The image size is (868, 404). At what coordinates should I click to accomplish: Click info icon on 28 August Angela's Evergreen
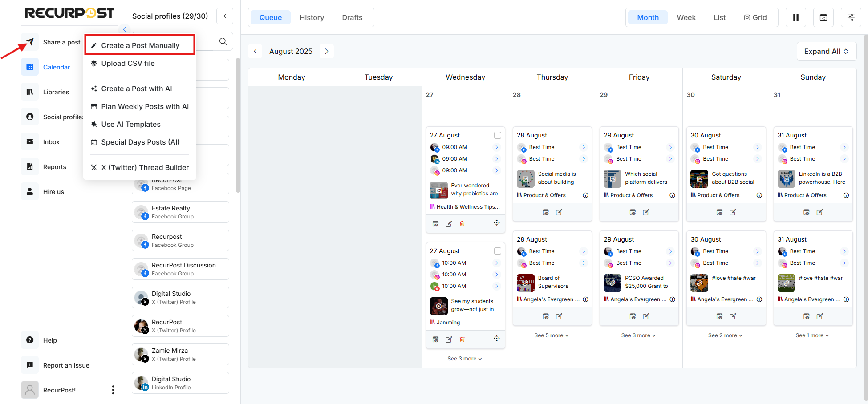586,299
